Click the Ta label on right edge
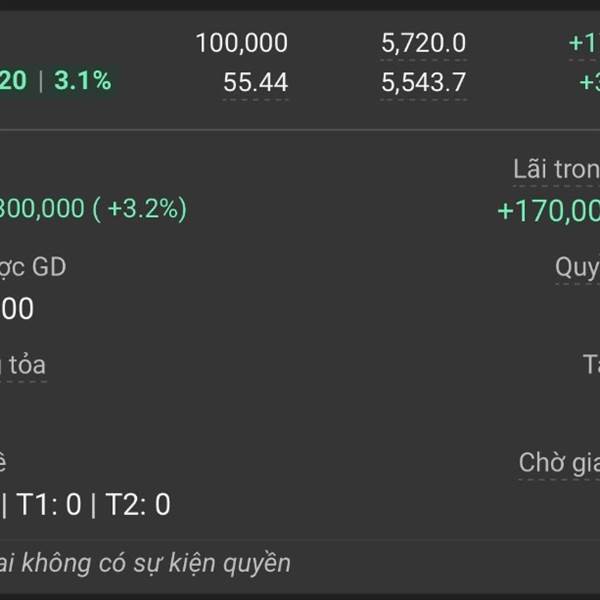600x600 pixels. click(591, 364)
